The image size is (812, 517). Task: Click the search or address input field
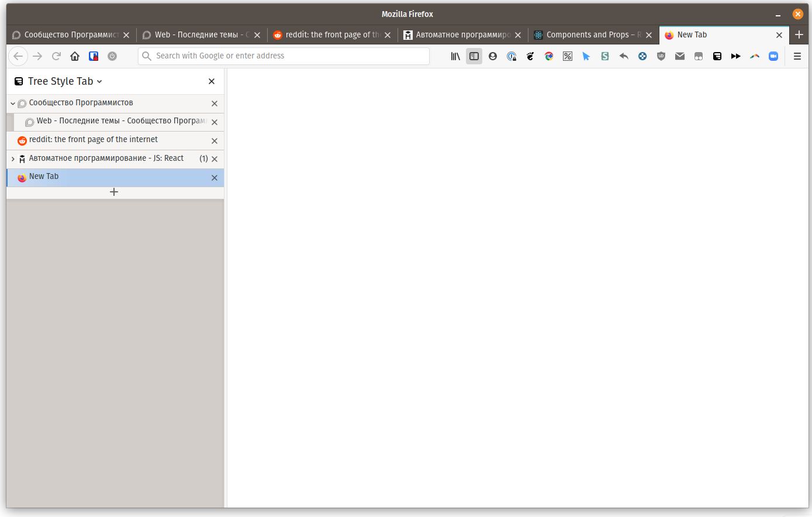point(284,56)
